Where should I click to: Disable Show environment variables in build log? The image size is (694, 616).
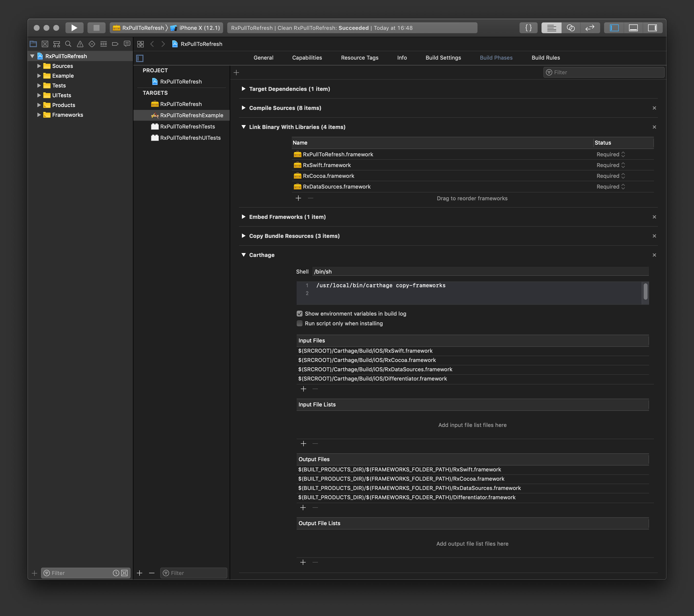[x=299, y=314]
